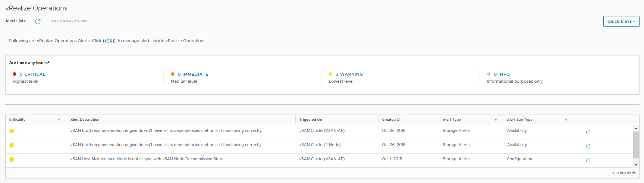Select Availability cell in the 2-Node row
The width and height of the screenshot is (644, 183).
[x=517, y=145]
